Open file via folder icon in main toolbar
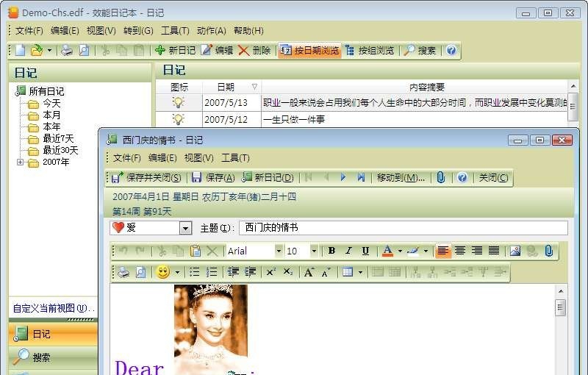Viewport: 588px width, 375px height. tap(37, 50)
